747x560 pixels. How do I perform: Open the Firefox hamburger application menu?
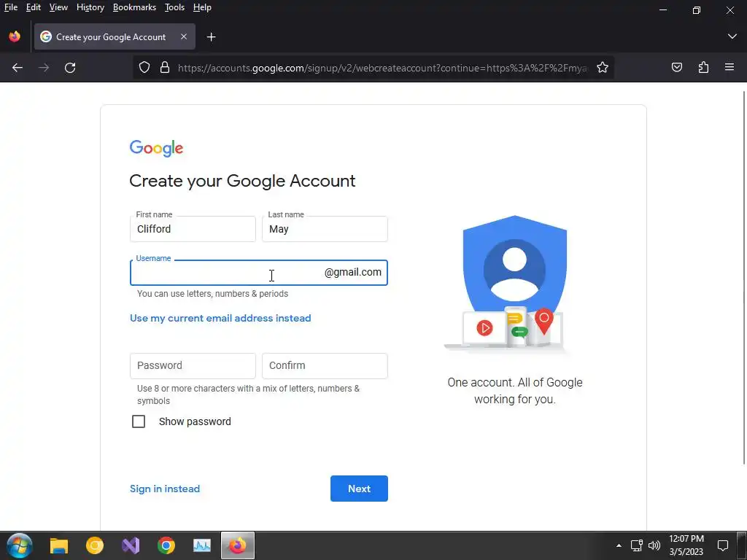pos(729,67)
